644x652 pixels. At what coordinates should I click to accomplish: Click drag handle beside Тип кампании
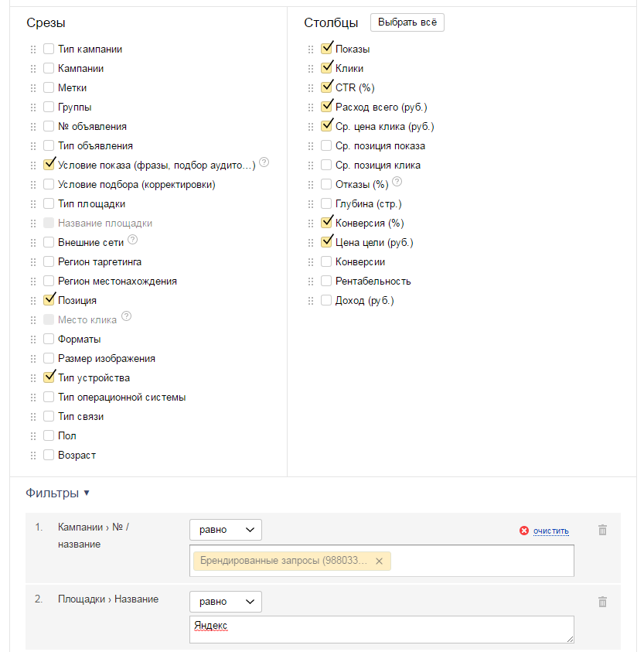[x=32, y=49]
